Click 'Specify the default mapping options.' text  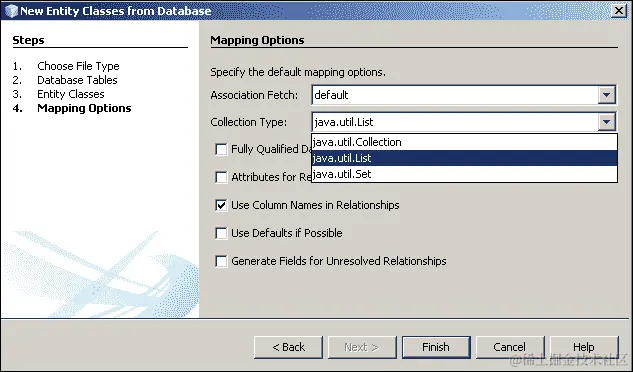pos(298,72)
